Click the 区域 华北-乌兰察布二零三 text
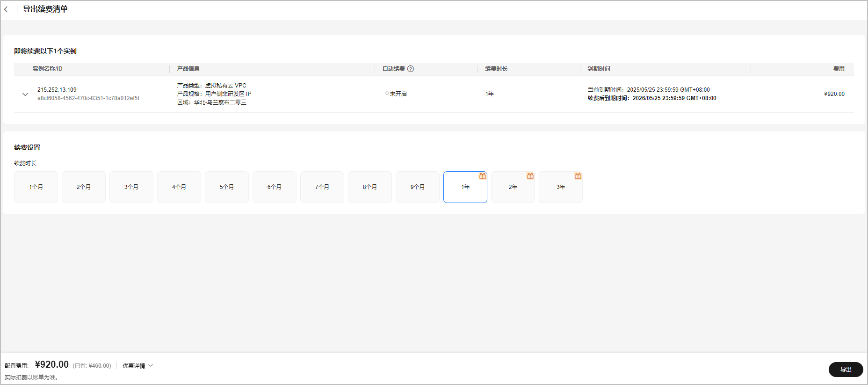The image size is (868, 385). click(x=212, y=102)
